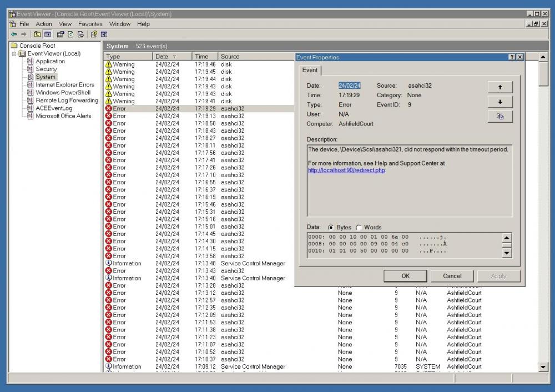Click the Help toolbar icon
This screenshot has width=555, height=392.
click(94, 34)
